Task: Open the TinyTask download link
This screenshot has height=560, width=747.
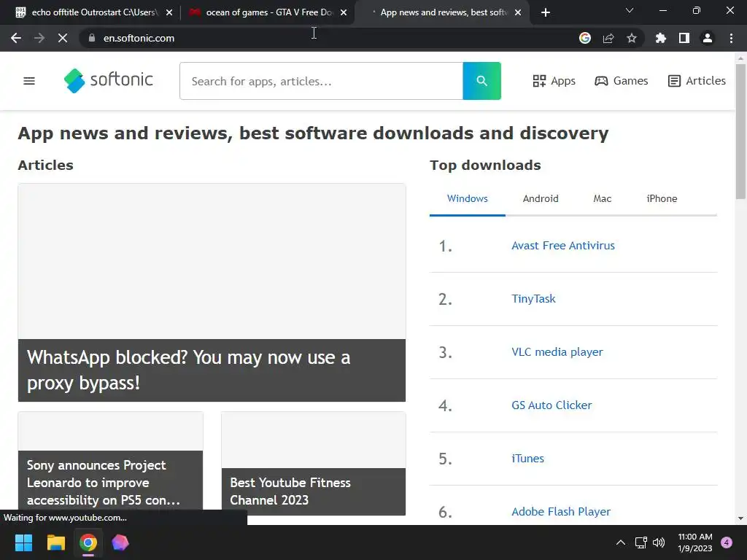Action: point(533,298)
